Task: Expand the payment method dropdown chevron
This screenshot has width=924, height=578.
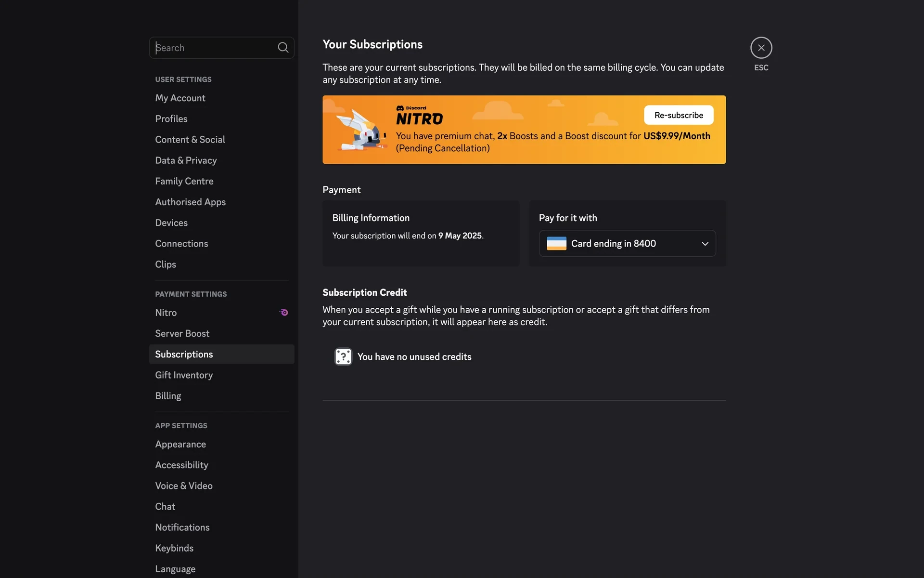Action: pyautogui.click(x=705, y=244)
